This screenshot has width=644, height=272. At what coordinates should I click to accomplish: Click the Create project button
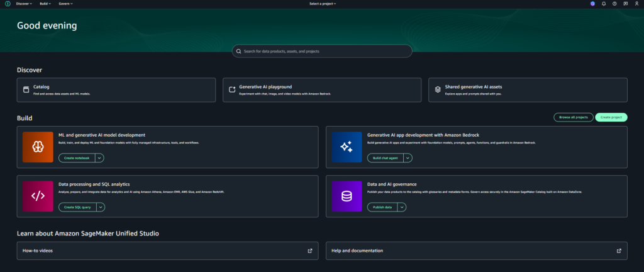click(611, 117)
